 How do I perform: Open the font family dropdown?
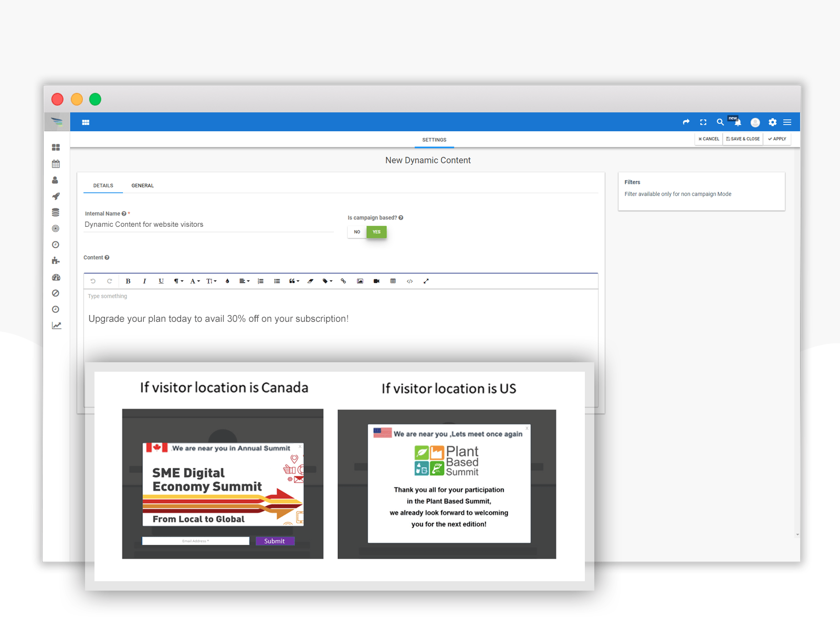tap(195, 281)
